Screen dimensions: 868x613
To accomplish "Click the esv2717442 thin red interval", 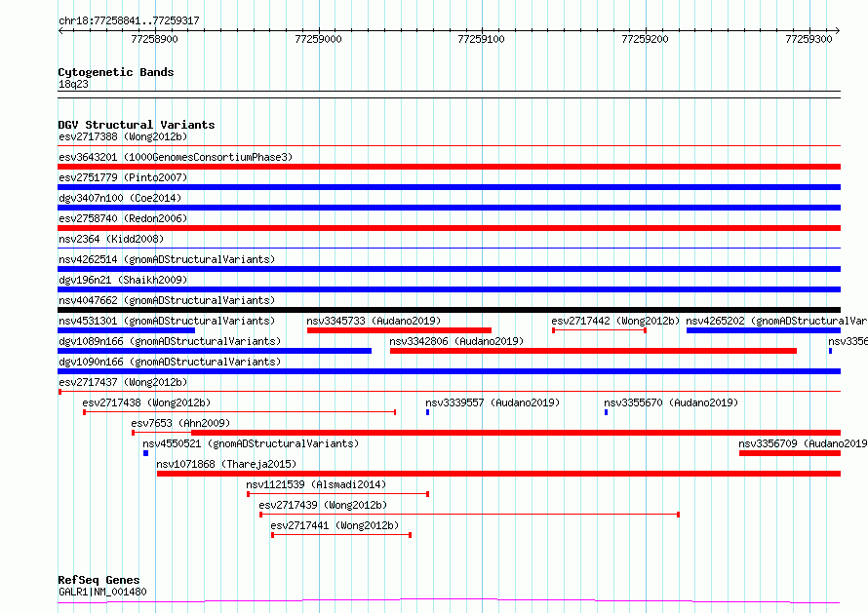I will tap(600, 330).
